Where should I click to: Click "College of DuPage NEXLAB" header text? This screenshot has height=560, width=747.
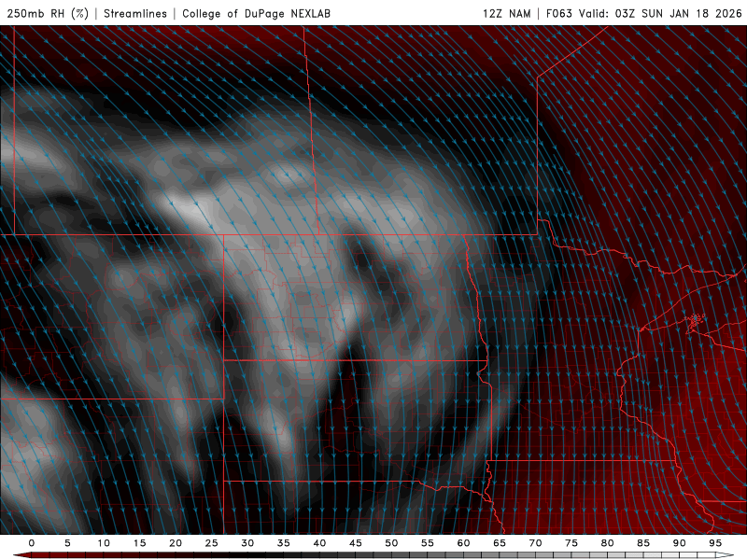click(256, 13)
